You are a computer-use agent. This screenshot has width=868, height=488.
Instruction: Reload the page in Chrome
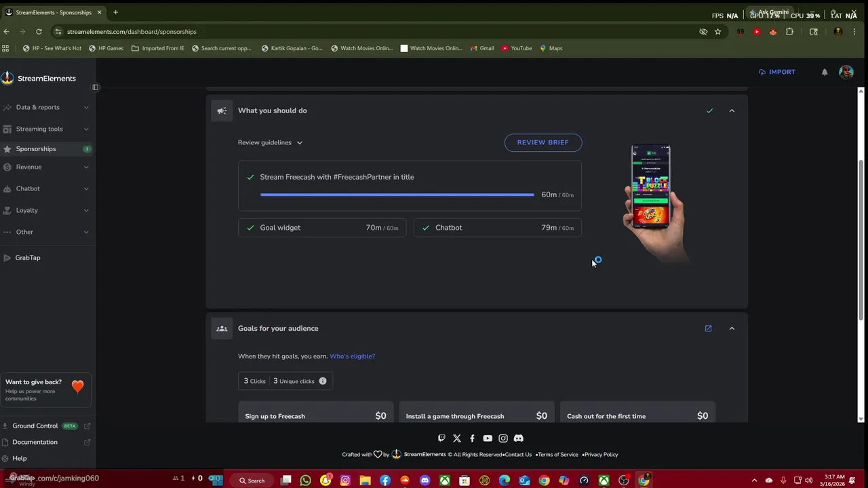pyautogui.click(x=39, y=31)
